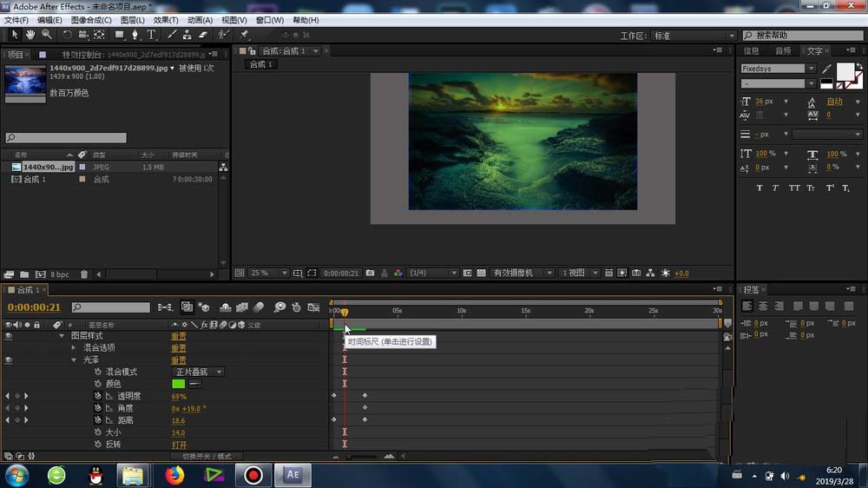Select the Zoom magnifier tool
The width and height of the screenshot is (868, 488).
pos(46,35)
